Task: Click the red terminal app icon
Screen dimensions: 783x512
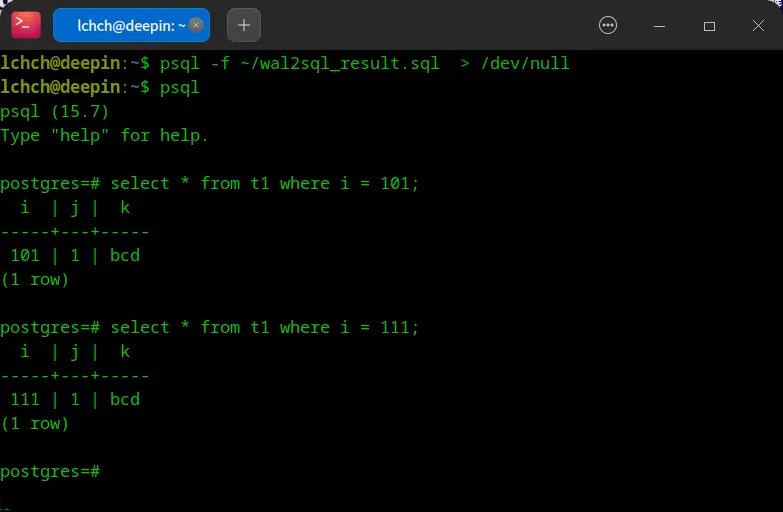Action: pos(26,25)
